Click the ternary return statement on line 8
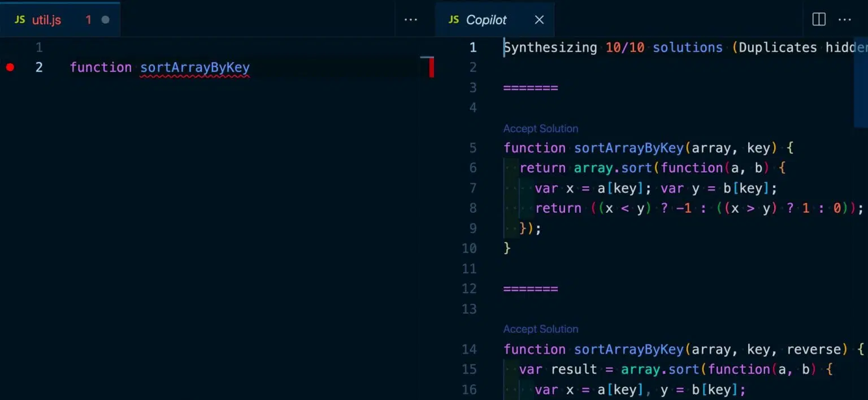Viewport: 868px width, 400px height. (x=700, y=208)
